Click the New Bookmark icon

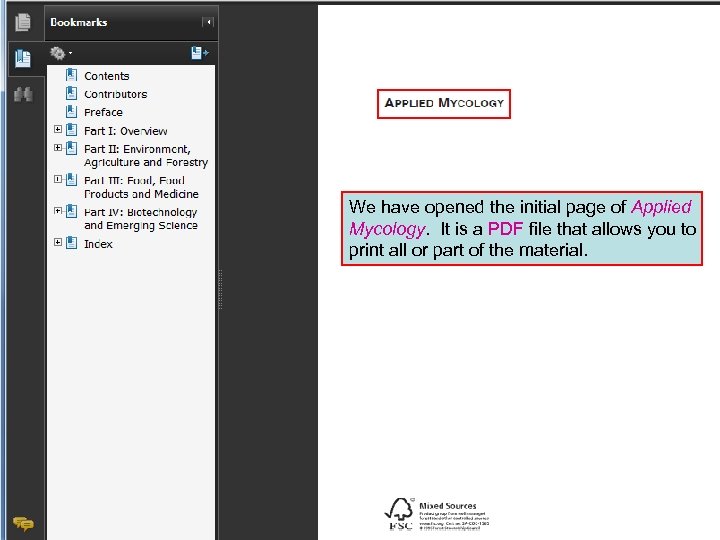(x=200, y=53)
